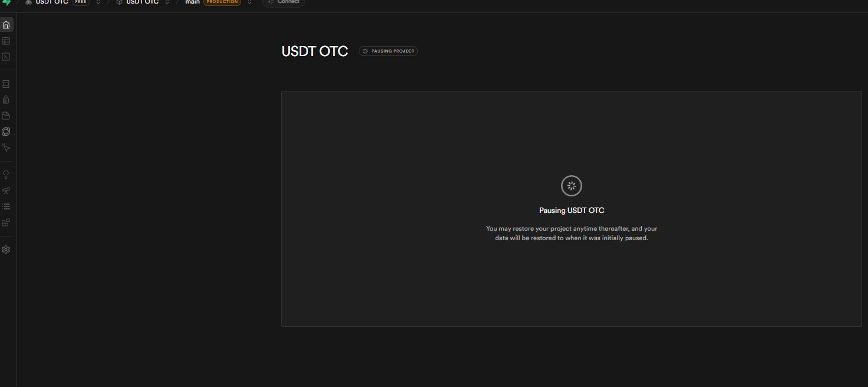Open the Project Overview home icon
The width and height of the screenshot is (868, 387).
click(x=6, y=25)
